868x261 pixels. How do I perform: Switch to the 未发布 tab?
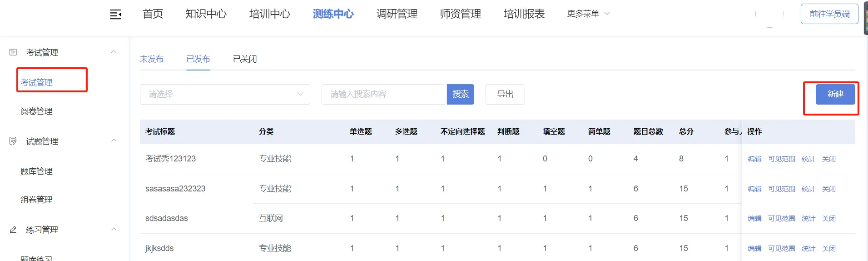pyautogui.click(x=152, y=59)
